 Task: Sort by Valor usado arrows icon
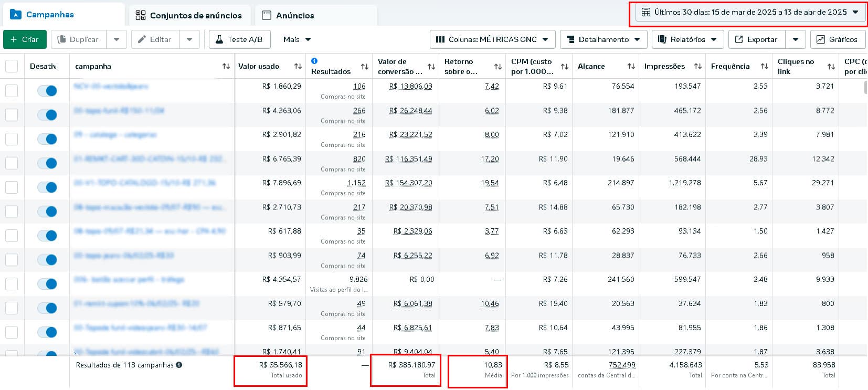298,66
